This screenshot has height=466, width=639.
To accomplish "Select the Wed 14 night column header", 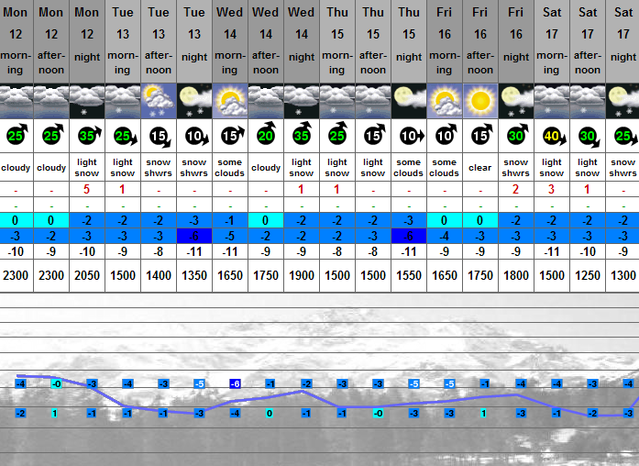I will 302,41.
